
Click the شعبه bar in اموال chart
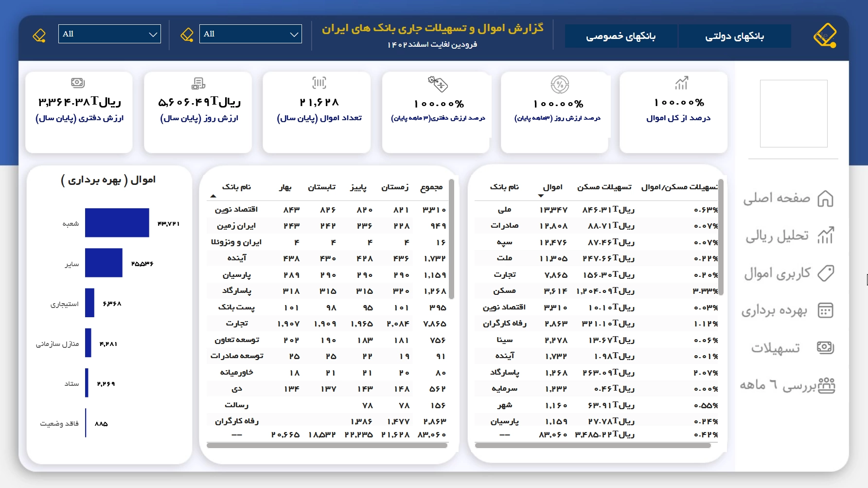117,223
